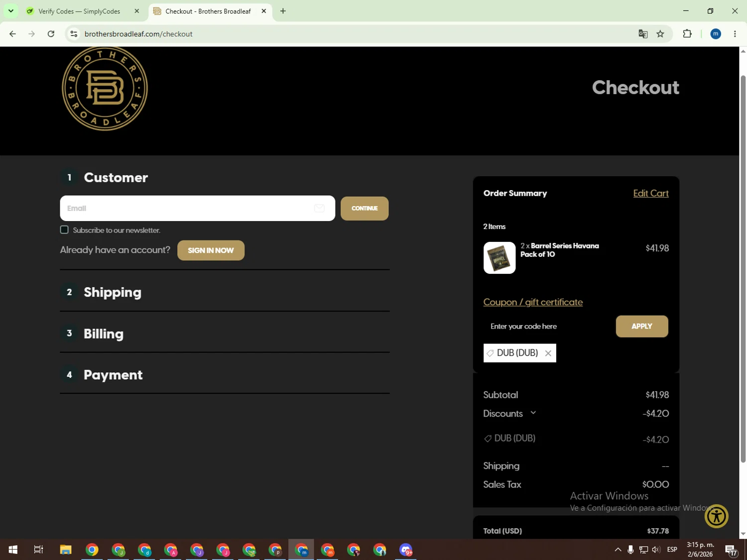Screen dimensions: 747x560
Task: Open the volume control in the tray
Action: click(656, 550)
